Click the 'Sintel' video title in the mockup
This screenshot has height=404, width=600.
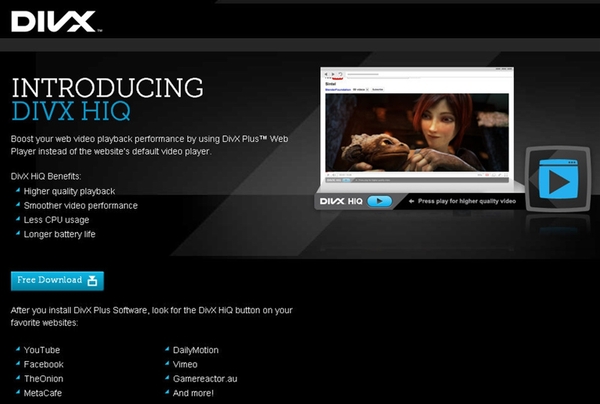pos(331,84)
